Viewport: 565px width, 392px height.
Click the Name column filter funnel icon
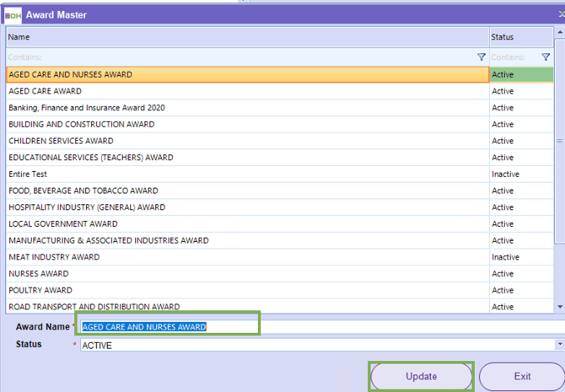(482, 57)
